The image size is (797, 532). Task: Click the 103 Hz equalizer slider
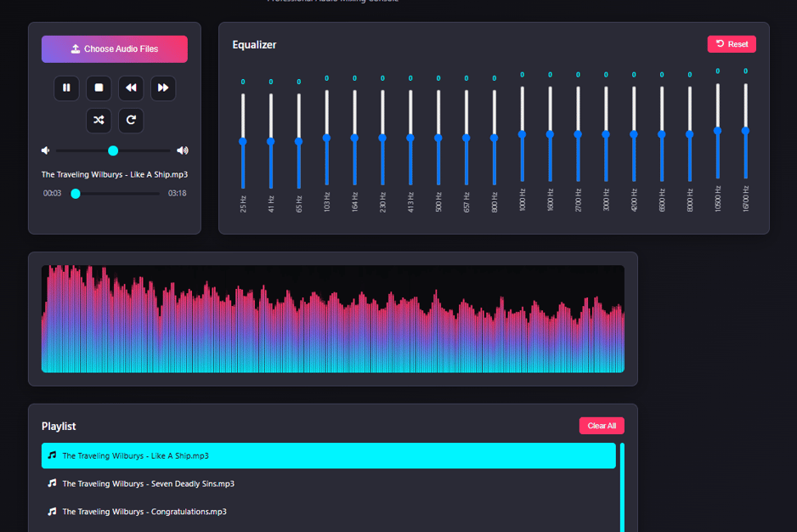327,138
